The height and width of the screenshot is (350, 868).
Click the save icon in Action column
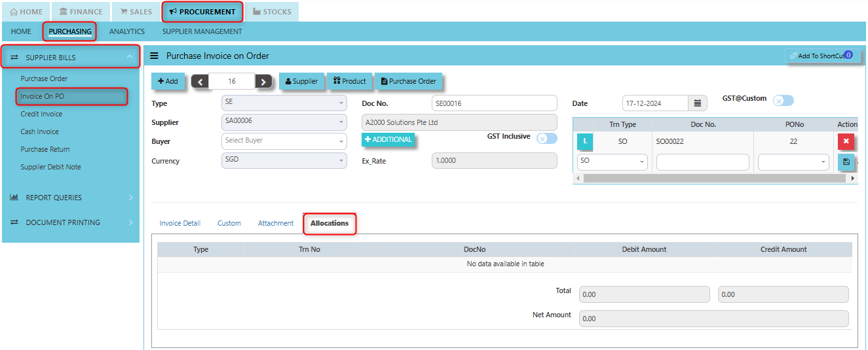[846, 162]
